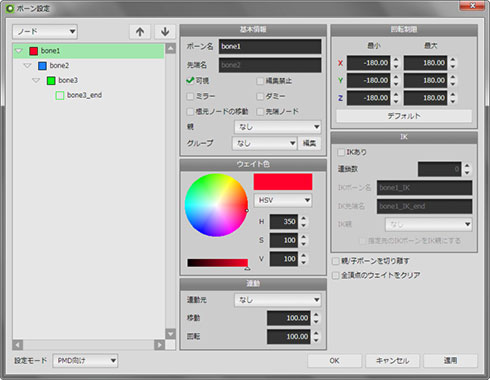Click the IK先端名 field bone1_IK_end

pyautogui.click(x=425, y=206)
